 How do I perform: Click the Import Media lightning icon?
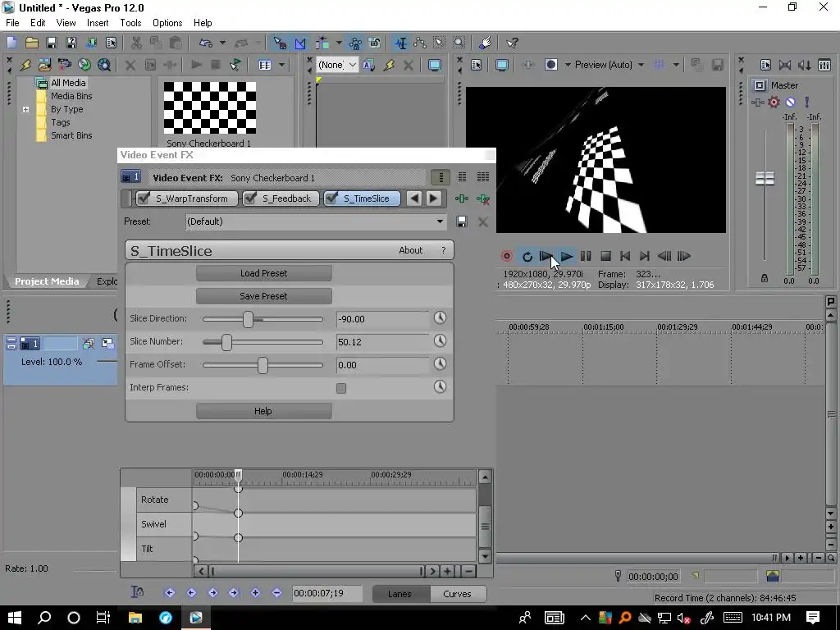click(x=25, y=65)
